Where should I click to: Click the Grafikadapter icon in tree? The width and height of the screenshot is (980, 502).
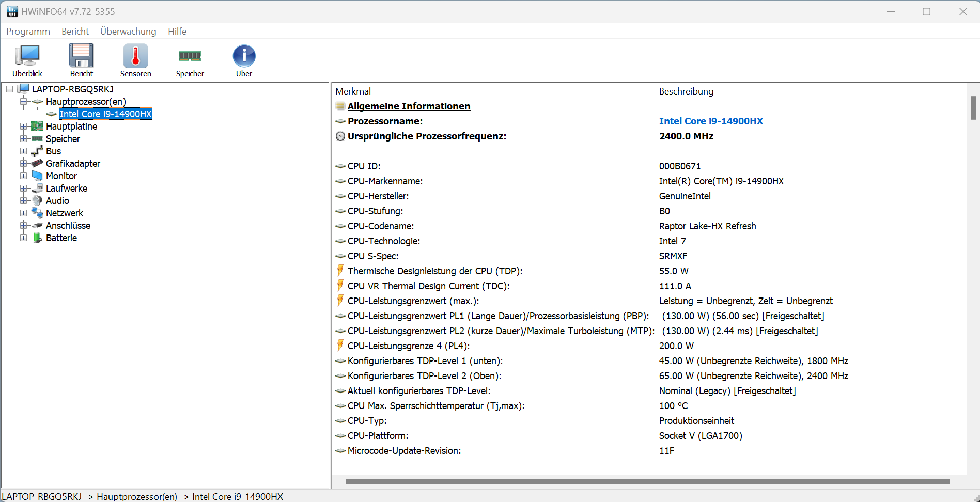tap(37, 164)
